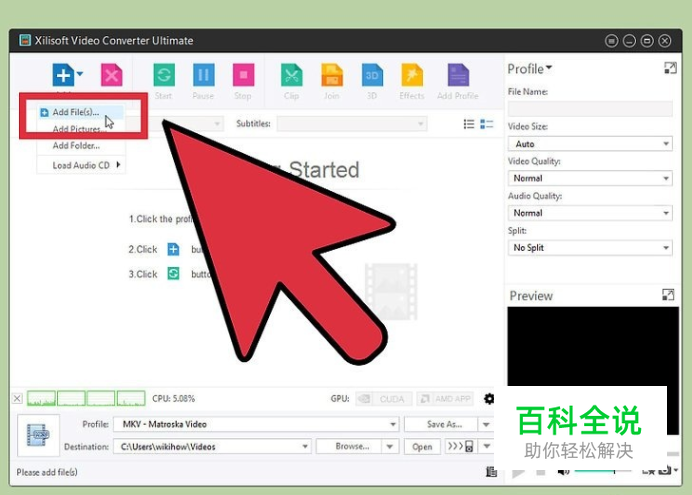Click the first CPU core usage graph

[x=41, y=398]
